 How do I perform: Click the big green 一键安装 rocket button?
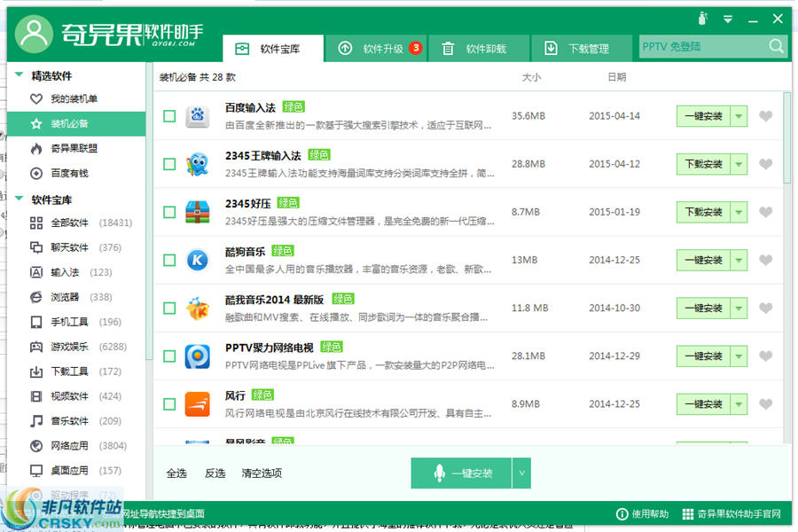tap(461, 473)
